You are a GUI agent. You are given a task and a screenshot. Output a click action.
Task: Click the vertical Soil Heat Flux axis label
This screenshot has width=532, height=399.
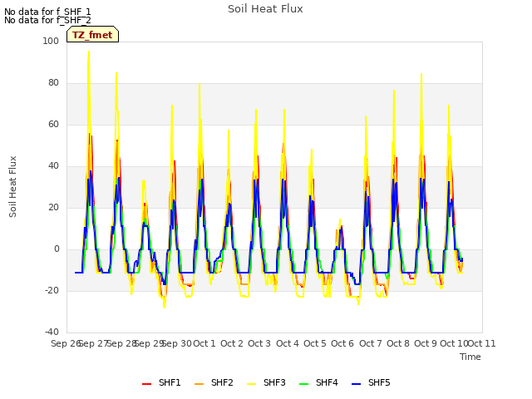click(12, 186)
